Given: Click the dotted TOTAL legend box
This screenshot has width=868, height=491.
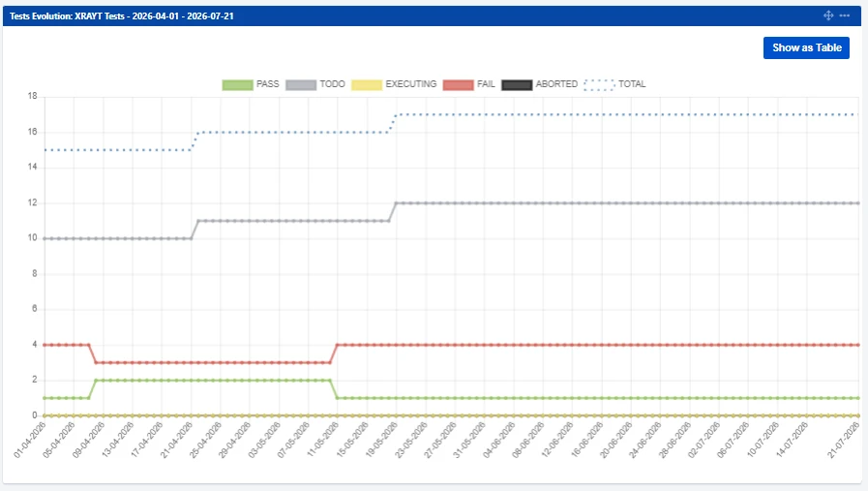Looking at the screenshot, I should coord(600,84).
